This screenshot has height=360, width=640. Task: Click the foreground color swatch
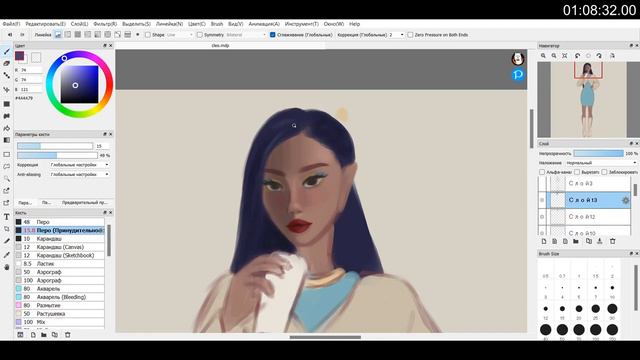[x=19, y=56]
